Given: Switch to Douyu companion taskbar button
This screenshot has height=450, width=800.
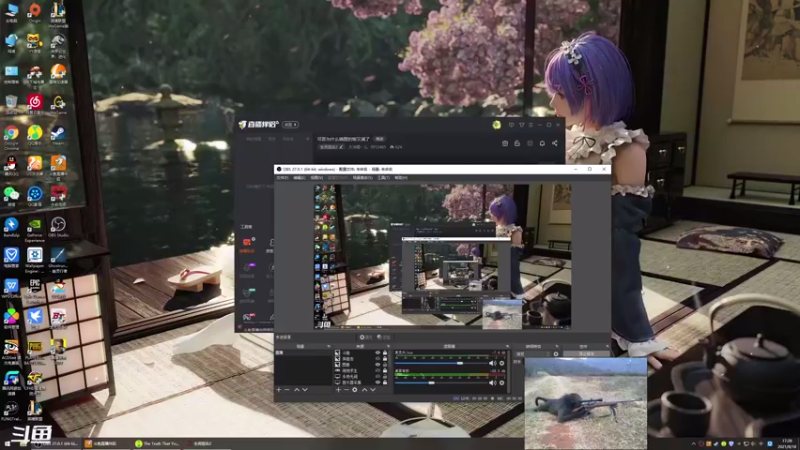Looking at the screenshot, I should click(x=105, y=443).
